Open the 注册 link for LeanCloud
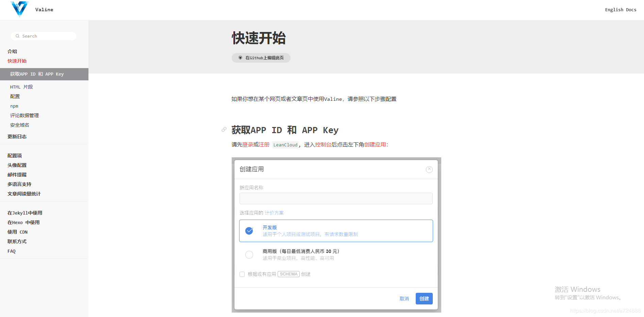The image size is (644, 317). (x=264, y=145)
